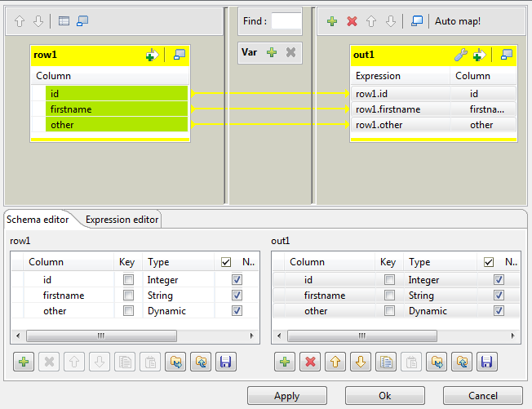
Task: Open Type dropdown for out1 other Dynamic
Action: 437,311
